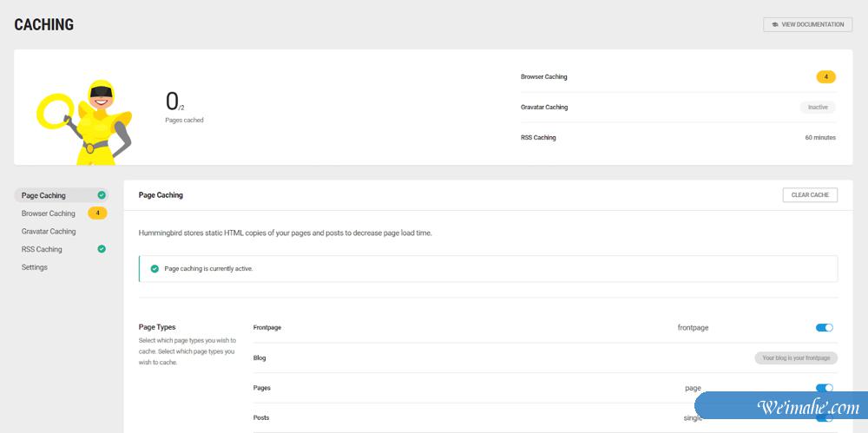Toggle the Posts caching switch

pos(824,417)
